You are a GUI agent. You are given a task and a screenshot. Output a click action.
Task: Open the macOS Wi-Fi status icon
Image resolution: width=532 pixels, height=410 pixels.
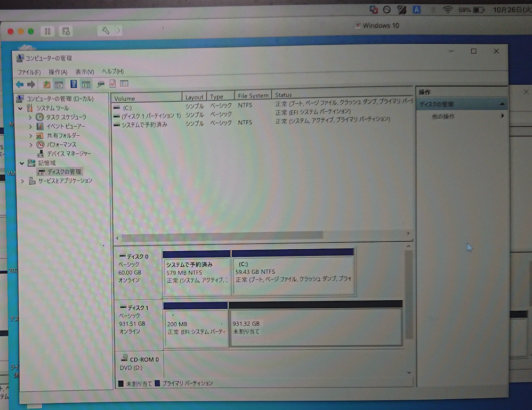point(448,10)
